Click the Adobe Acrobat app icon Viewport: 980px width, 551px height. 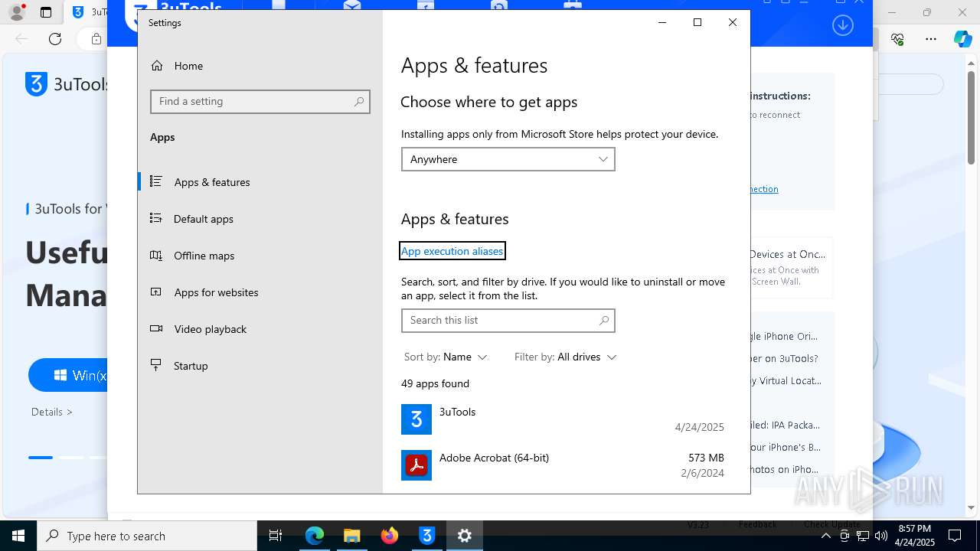tap(416, 465)
